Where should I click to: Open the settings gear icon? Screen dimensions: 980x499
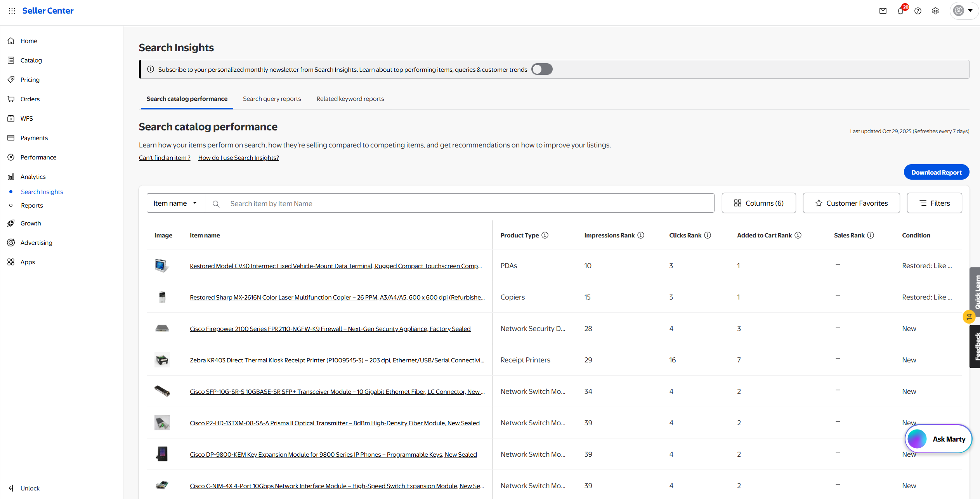[935, 11]
